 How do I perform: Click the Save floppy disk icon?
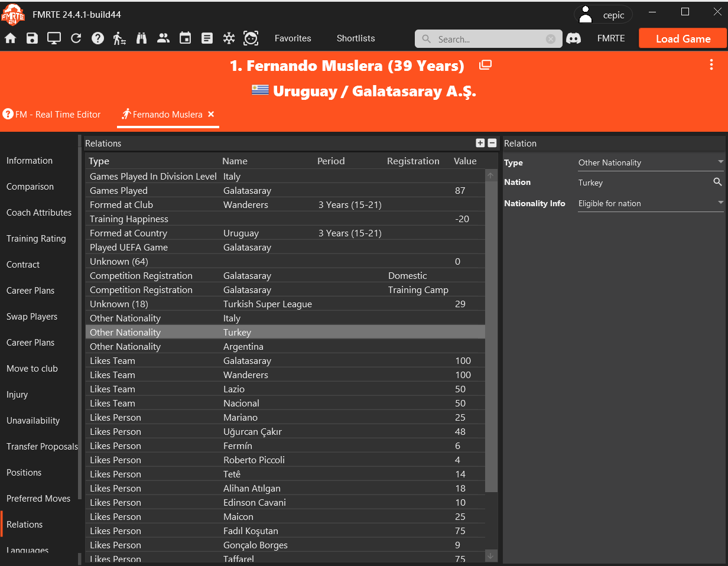[32, 38]
